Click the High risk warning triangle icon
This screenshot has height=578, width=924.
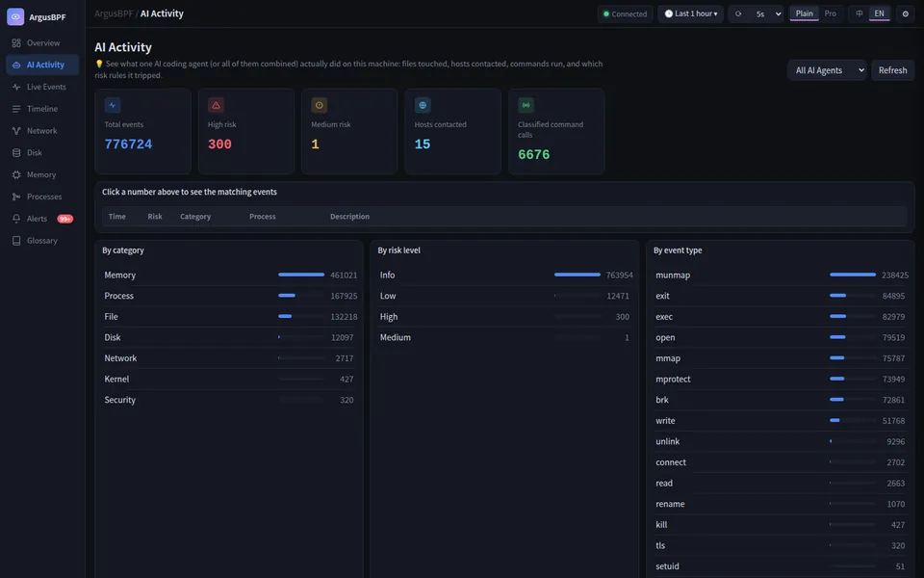(216, 105)
